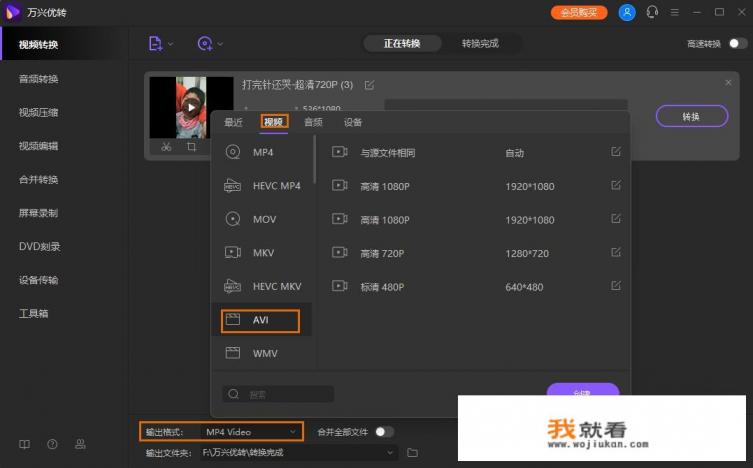The image size is (753, 468).
Task: Edit the video file name icon
Action: tap(369, 85)
